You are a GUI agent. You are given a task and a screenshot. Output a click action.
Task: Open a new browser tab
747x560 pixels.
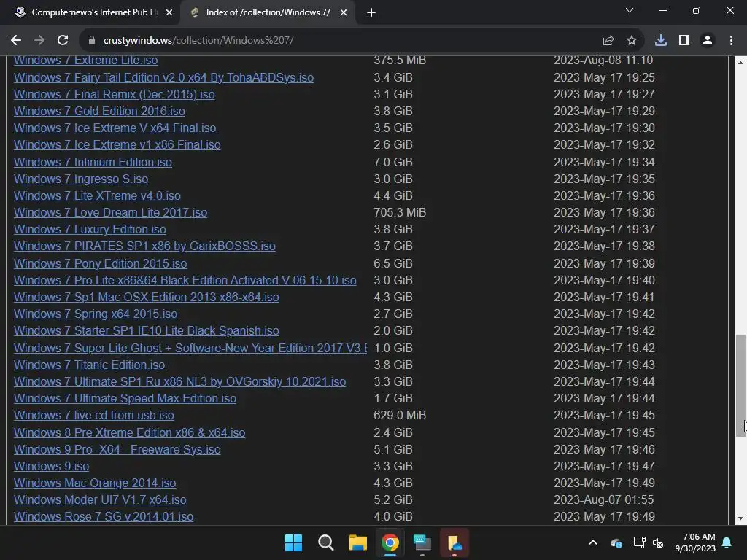[x=371, y=12]
